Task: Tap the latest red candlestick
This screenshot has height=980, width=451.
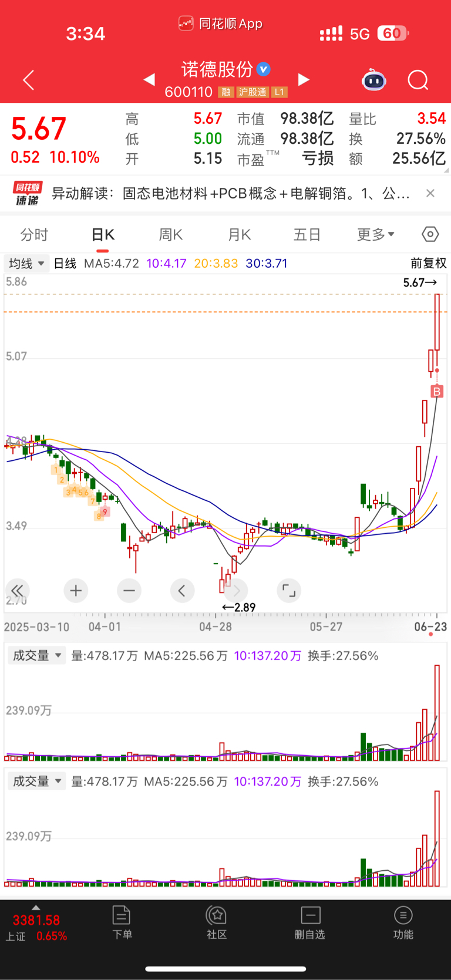Action: click(x=437, y=322)
